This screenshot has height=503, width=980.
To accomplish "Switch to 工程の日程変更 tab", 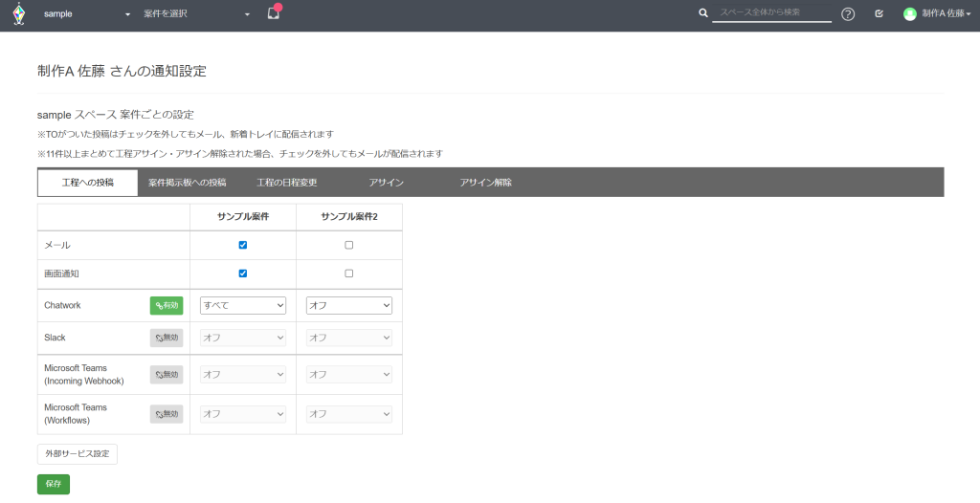I will tap(287, 183).
